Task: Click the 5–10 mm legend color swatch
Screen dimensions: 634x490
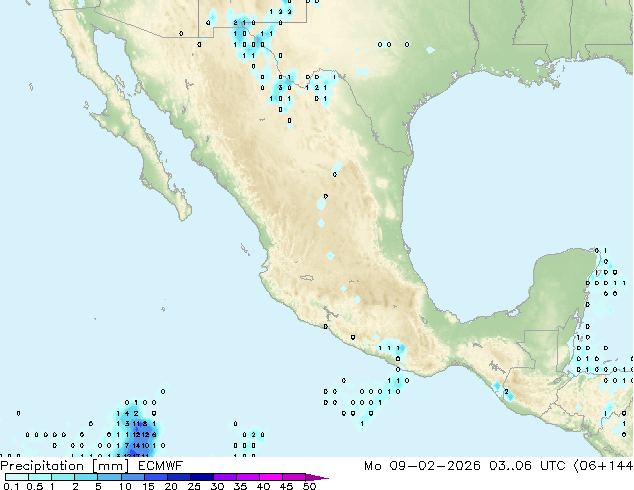Action: 109,477
